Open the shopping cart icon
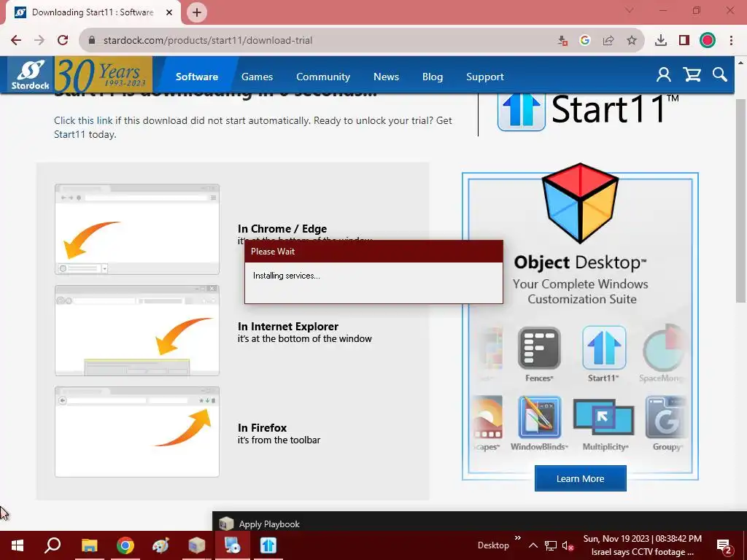The height and width of the screenshot is (560, 747). coord(692,75)
